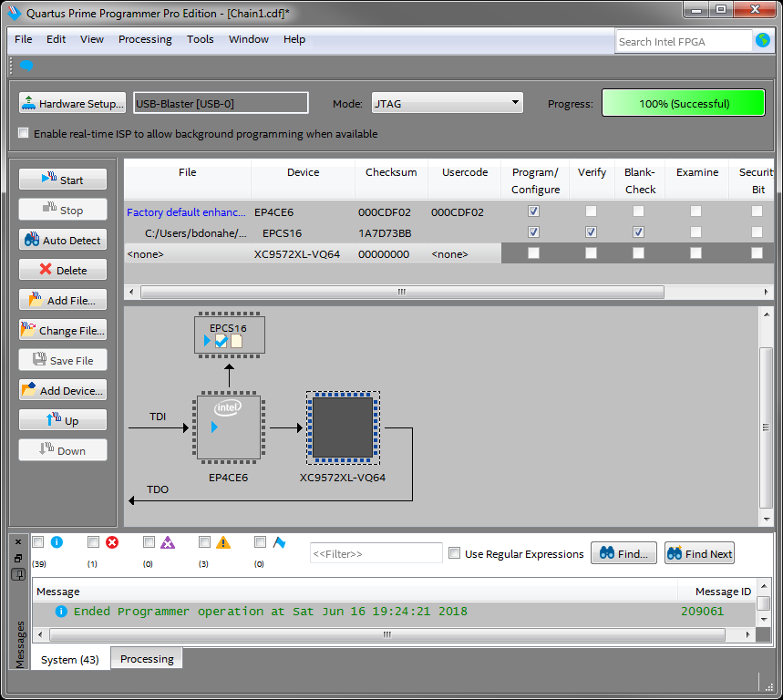Move the selected device Up
The image size is (783, 700).
63,420
